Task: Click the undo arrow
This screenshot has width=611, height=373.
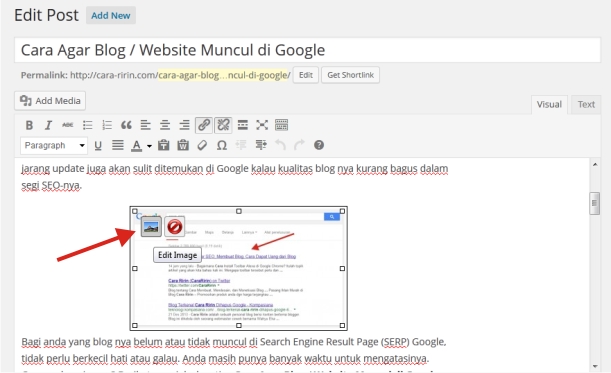Action: coord(280,145)
